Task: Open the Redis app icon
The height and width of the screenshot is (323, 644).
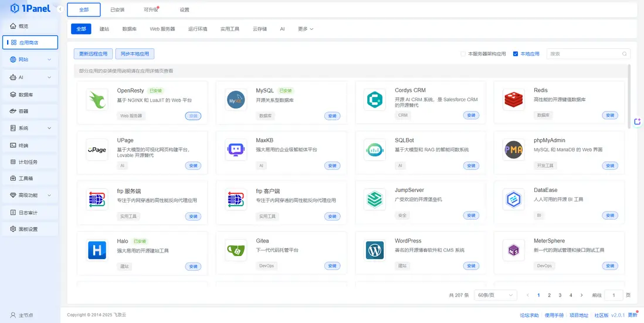Action: (x=513, y=100)
